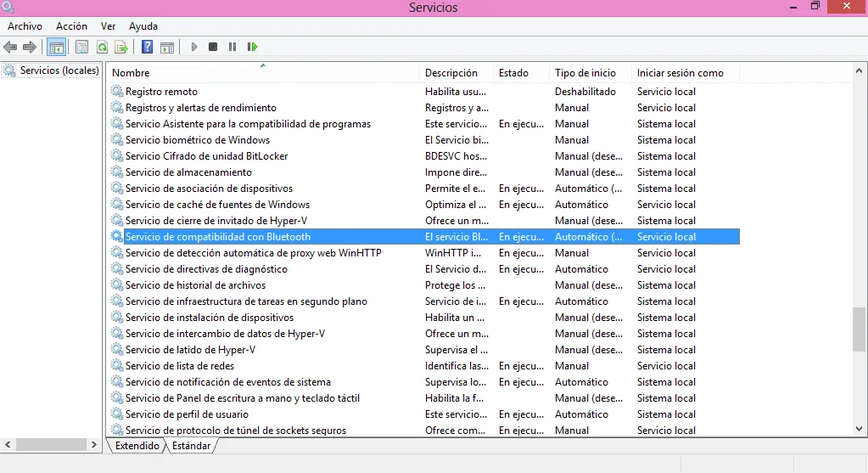
Task: Click gear icon of Servicio de almacenamiento
Action: click(x=117, y=172)
